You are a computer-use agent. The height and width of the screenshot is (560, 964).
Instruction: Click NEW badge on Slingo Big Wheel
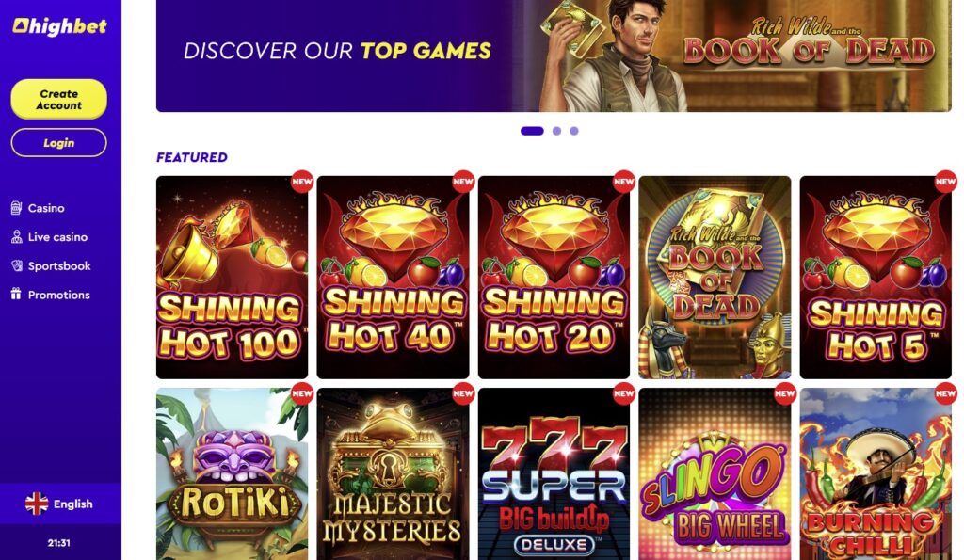click(784, 393)
